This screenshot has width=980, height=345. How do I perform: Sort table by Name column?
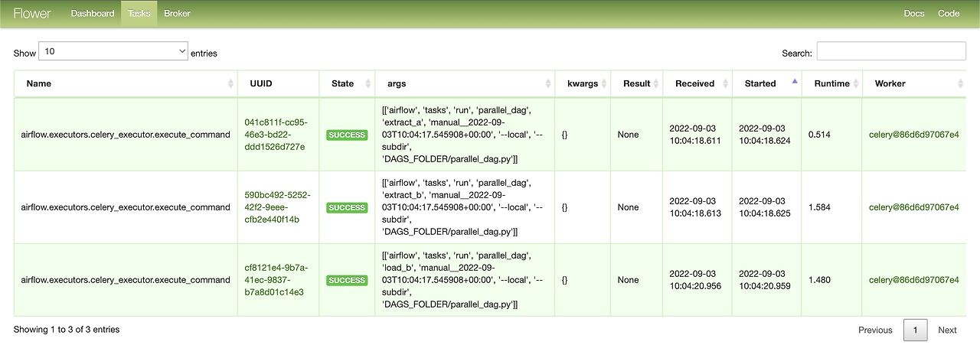coord(126,83)
